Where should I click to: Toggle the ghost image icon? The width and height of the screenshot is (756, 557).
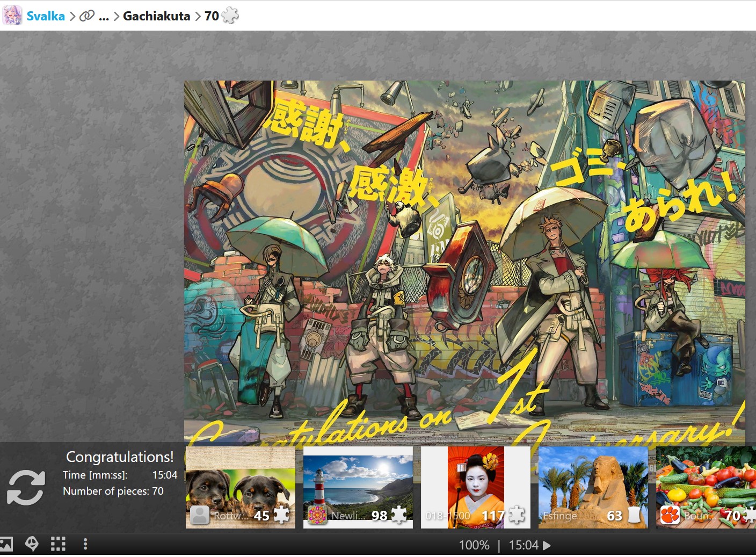(32, 545)
